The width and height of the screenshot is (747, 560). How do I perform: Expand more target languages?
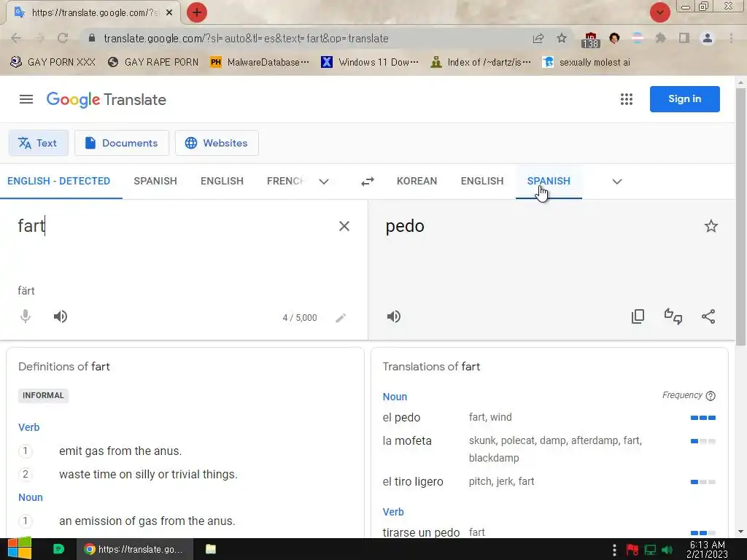tap(617, 182)
